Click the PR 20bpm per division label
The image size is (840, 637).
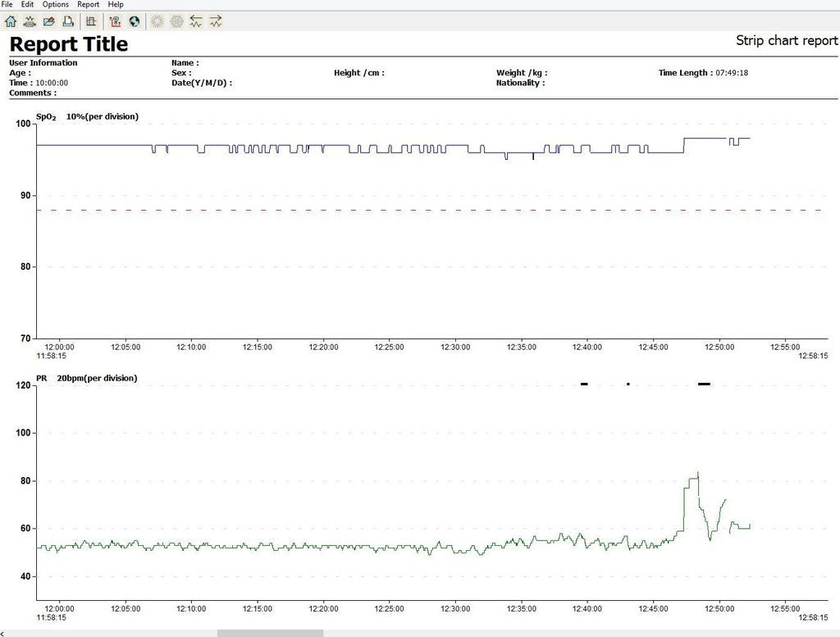86,378
